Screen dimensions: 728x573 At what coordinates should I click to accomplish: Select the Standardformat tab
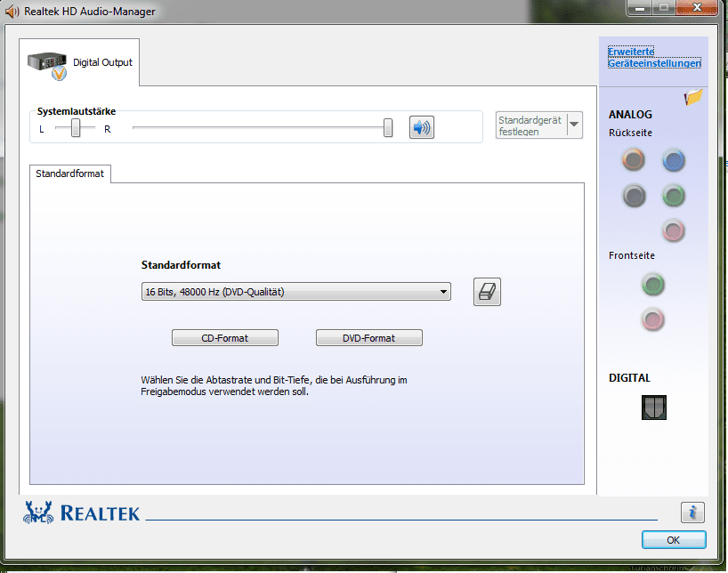point(70,174)
